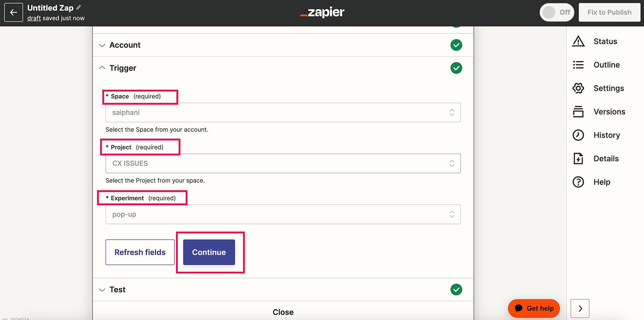Open the Get help chat button
Viewport: 644px width, 320px height.
point(534,308)
